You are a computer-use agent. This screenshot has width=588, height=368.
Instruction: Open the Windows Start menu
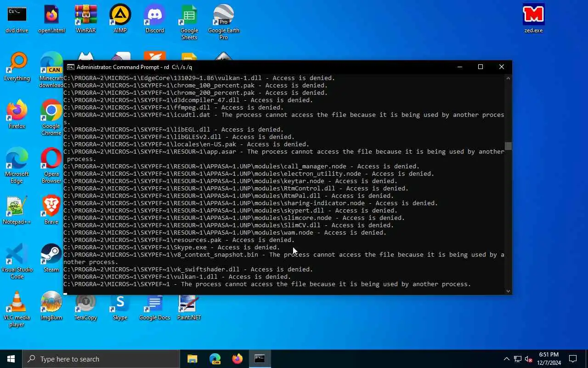pos(11,359)
